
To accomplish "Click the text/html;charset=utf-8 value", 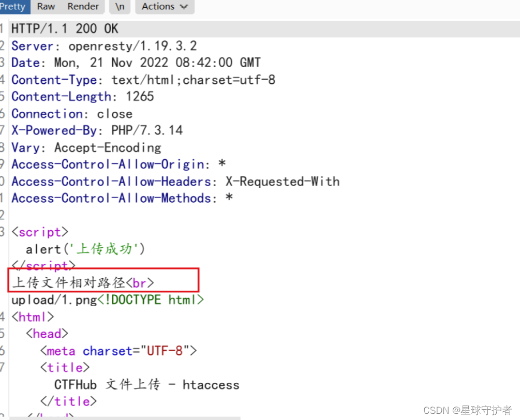I will click(x=194, y=80).
